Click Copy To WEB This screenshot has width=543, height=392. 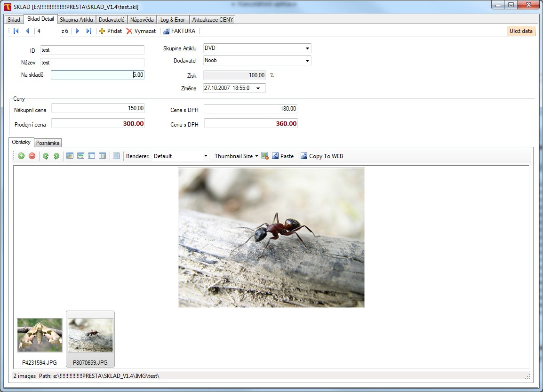pyautogui.click(x=322, y=156)
